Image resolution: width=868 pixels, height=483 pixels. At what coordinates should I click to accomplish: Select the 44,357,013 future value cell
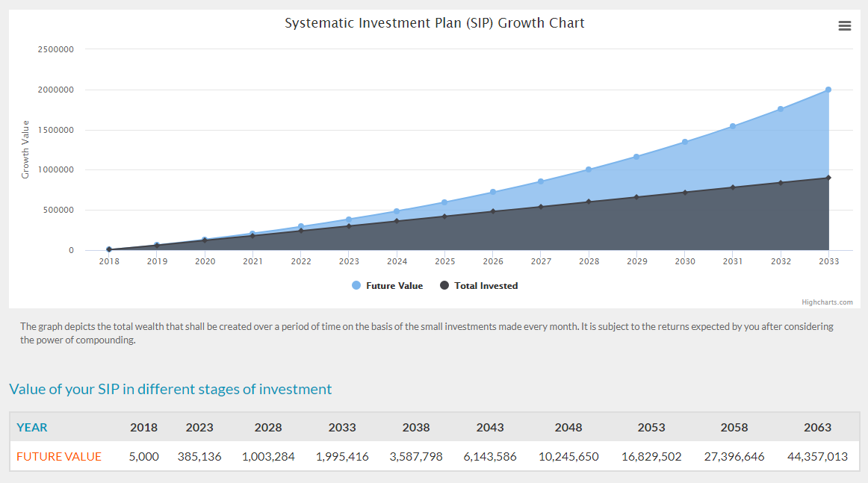click(817, 457)
